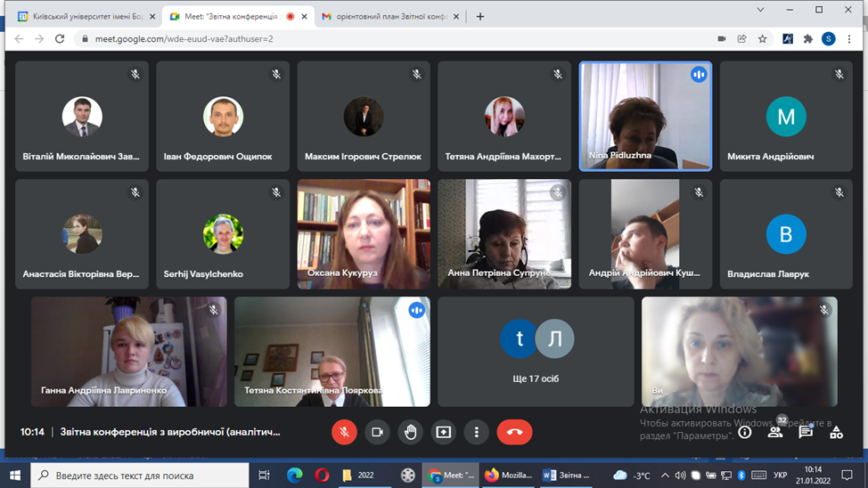Open the Chrome extensions puzzle icon
The height and width of the screenshot is (488, 868).
808,39
